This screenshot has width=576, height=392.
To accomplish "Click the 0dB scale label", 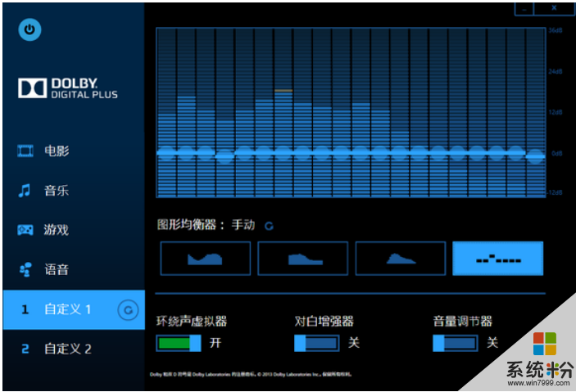I will pos(556,153).
